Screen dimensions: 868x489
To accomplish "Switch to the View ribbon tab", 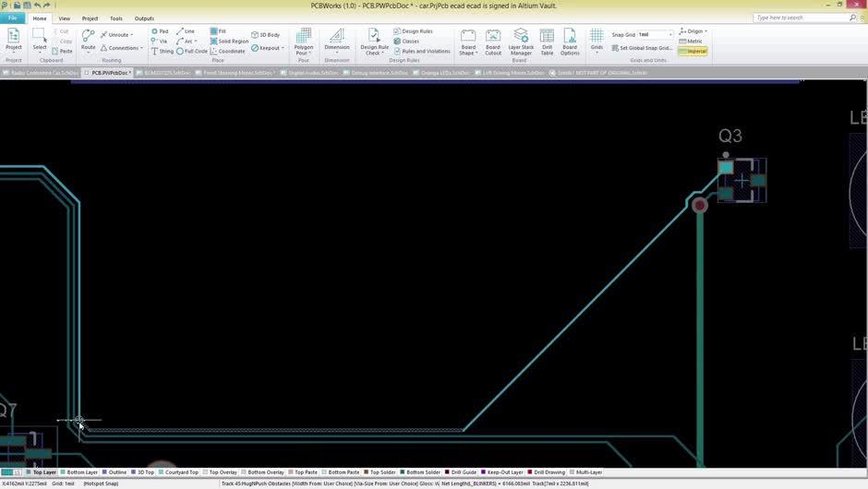I will point(65,18).
